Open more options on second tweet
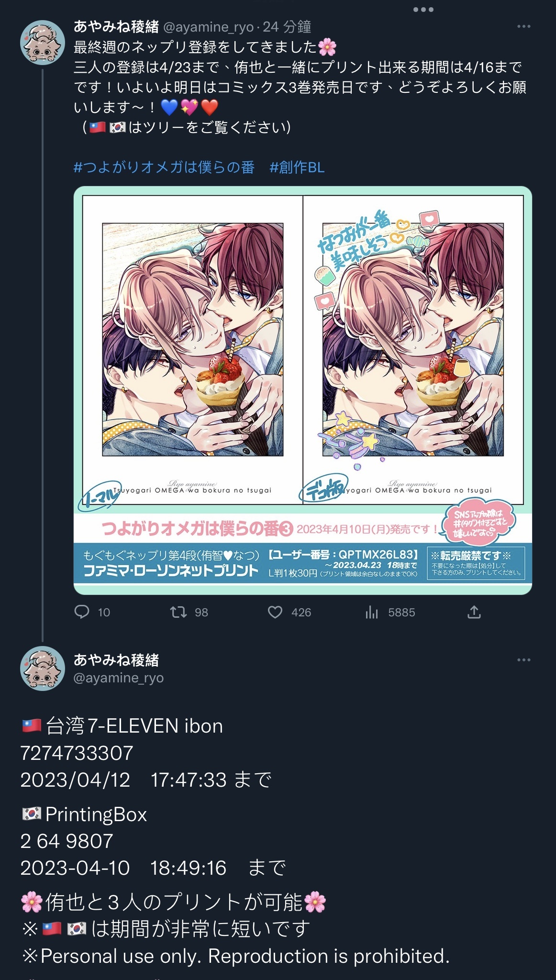Image resolution: width=556 pixels, height=980 pixels. click(x=524, y=660)
